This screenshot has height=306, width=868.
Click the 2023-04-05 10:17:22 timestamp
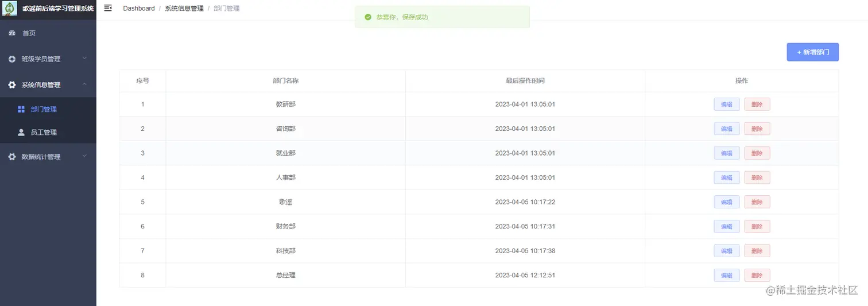[x=525, y=202]
